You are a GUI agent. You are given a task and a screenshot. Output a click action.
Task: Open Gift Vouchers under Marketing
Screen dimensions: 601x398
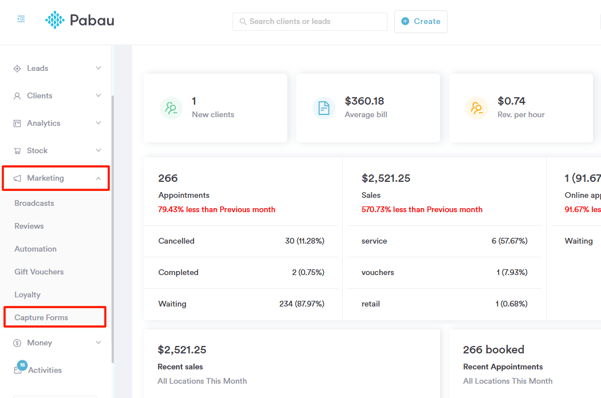click(39, 272)
